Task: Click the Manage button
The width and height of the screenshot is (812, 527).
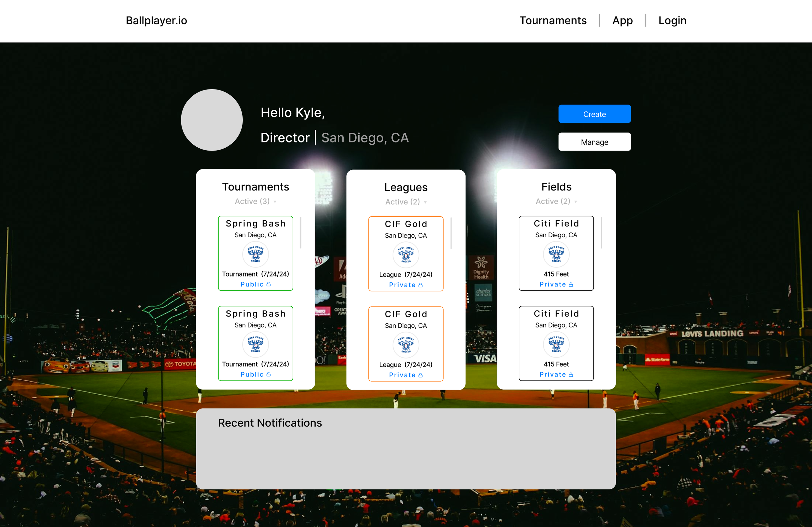Action: coord(594,142)
